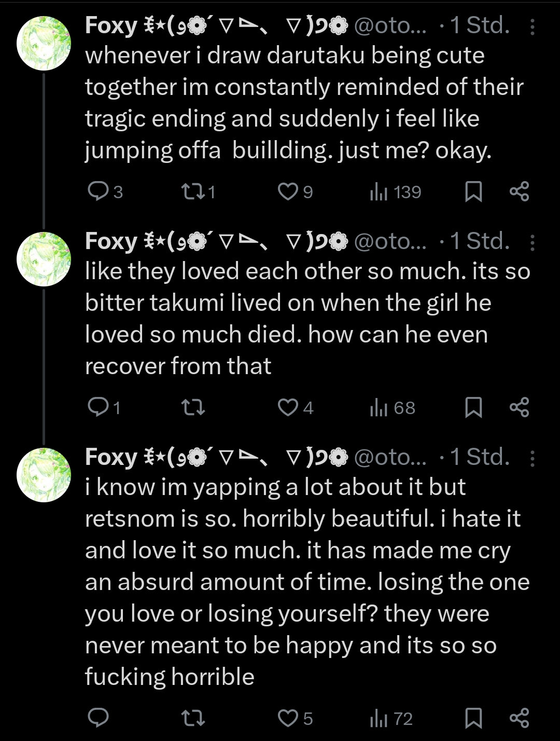
Task: Open more options on second tweet
Action: click(x=533, y=242)
